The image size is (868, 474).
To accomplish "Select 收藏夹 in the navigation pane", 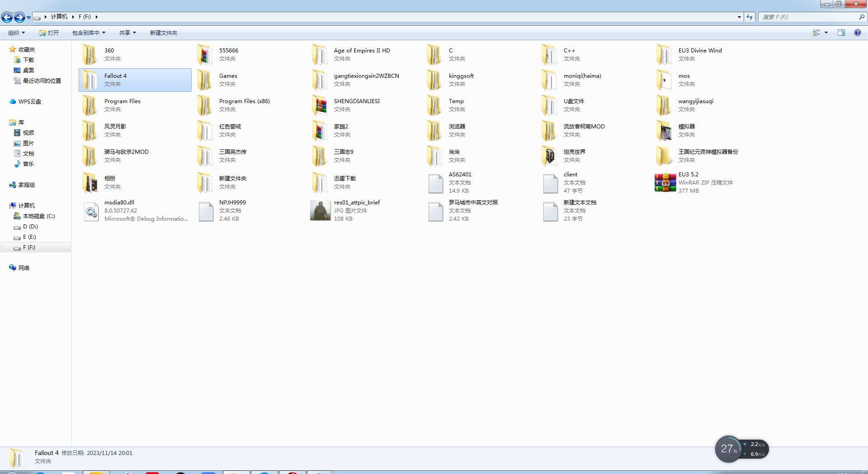I will pyautogui.click(x=27, y=49).
